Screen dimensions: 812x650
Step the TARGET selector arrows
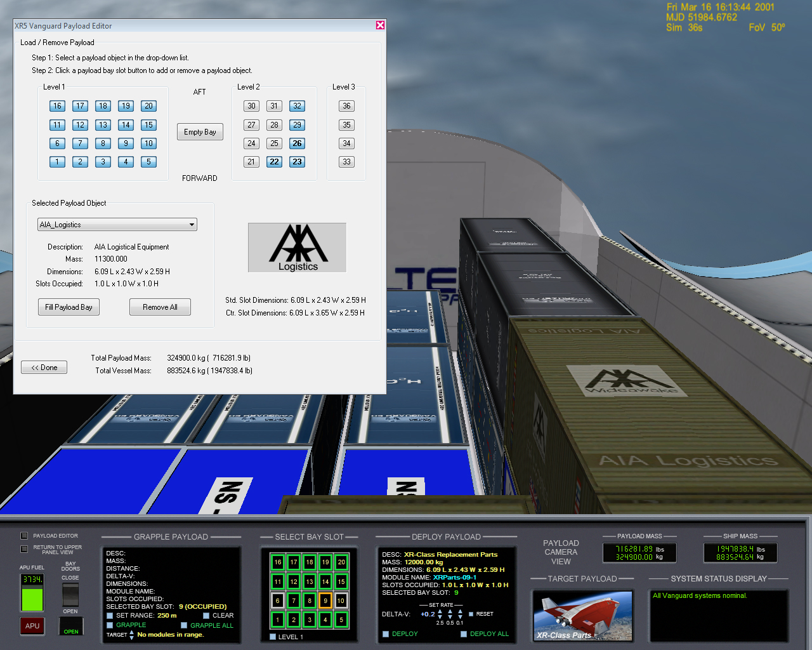tap(131, 634)
